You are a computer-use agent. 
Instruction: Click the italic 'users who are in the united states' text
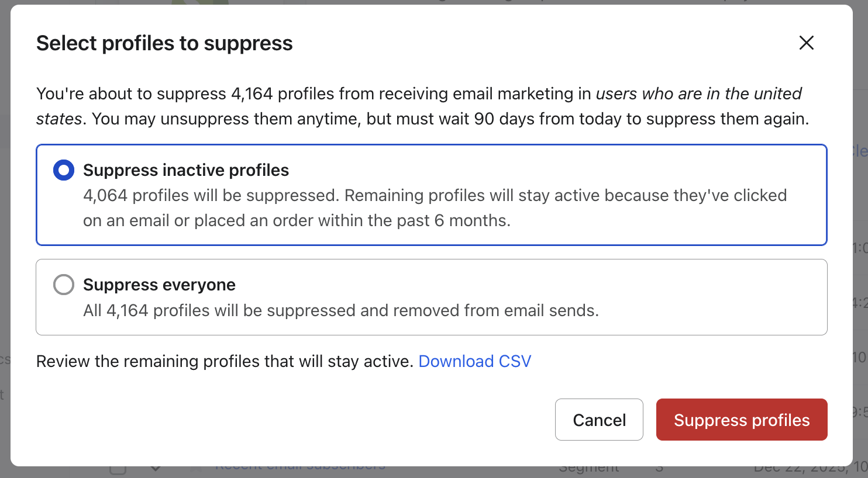click(698, 93)
